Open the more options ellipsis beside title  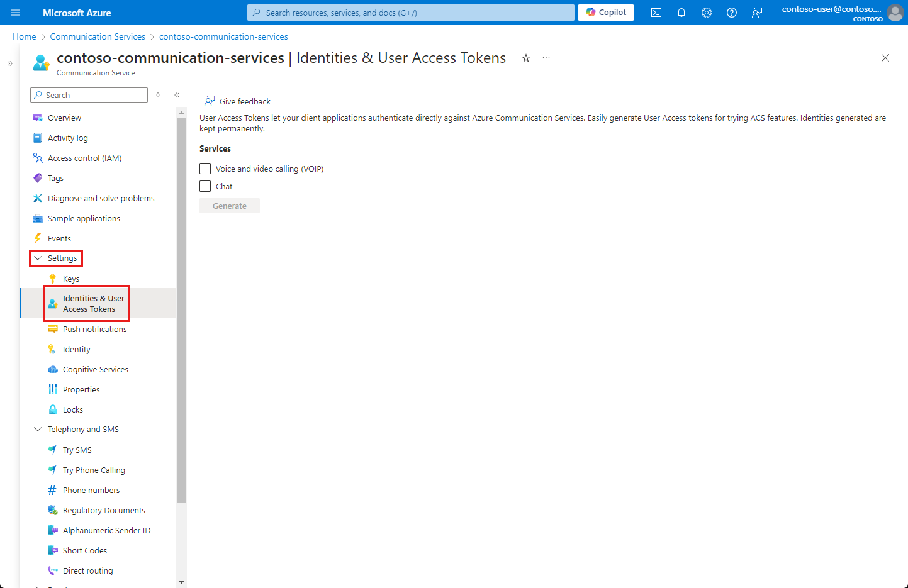tap(546, 58)
